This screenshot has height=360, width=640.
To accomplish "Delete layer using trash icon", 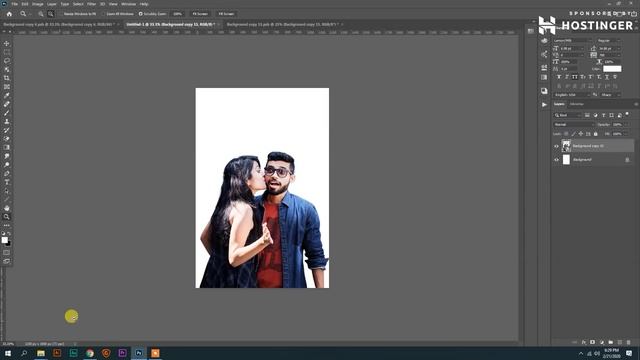I will tap(629, 342).
